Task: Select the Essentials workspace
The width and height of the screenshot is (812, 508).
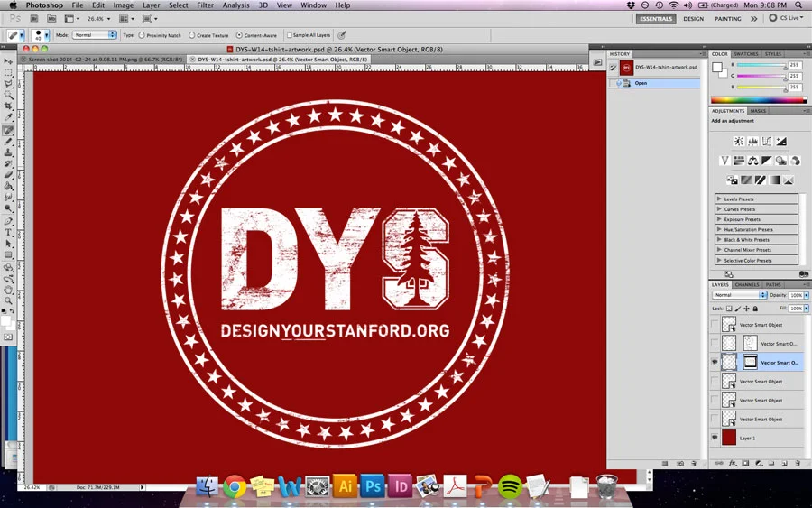Action: click(656, 19)
